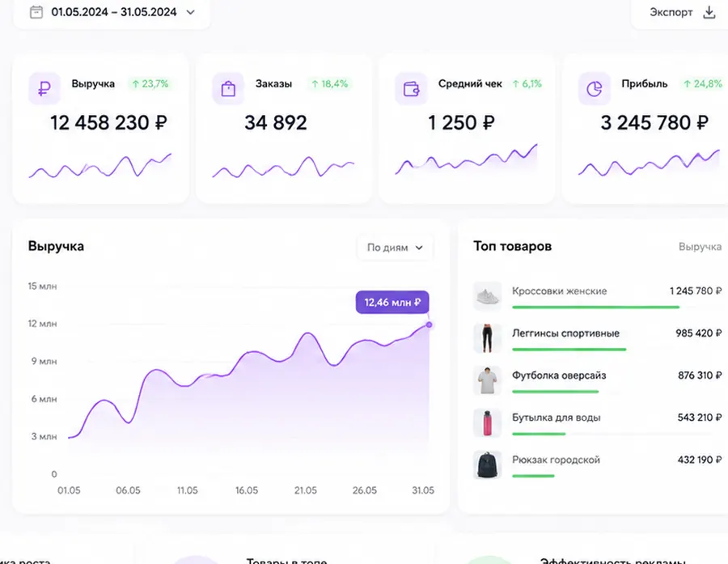
Task: Click the Топ товаров heading
Action: [513, 246]
